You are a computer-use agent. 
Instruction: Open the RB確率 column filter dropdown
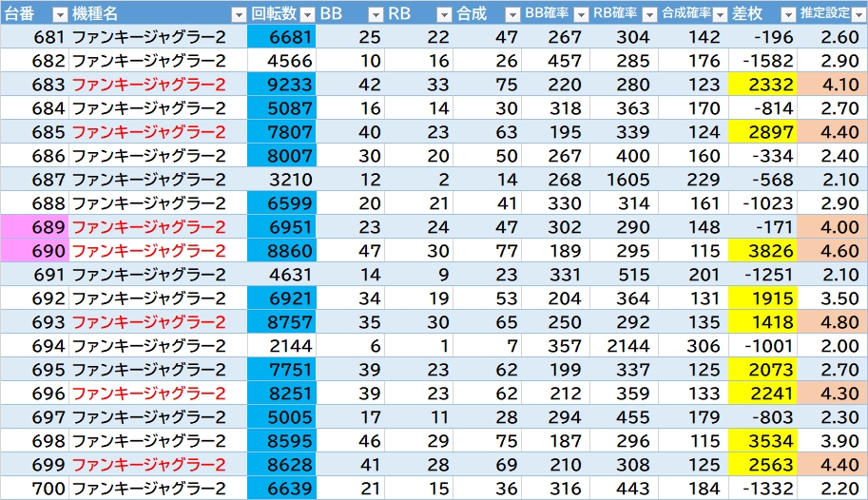point(650,14)
